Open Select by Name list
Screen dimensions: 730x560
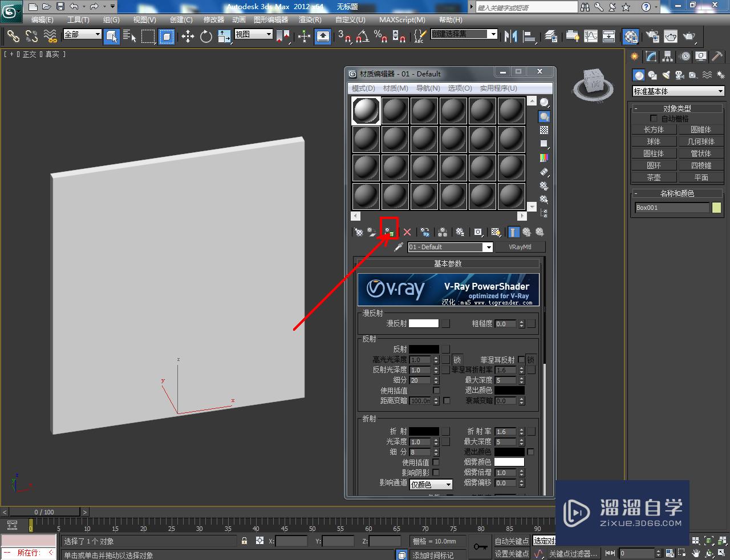[x=129, y=36]
